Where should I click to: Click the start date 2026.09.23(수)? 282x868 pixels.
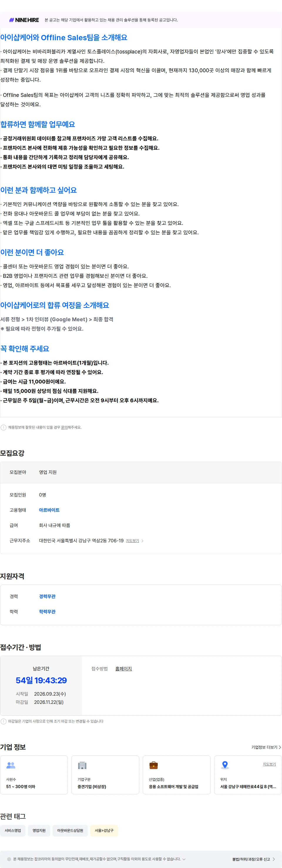[50, 694]
